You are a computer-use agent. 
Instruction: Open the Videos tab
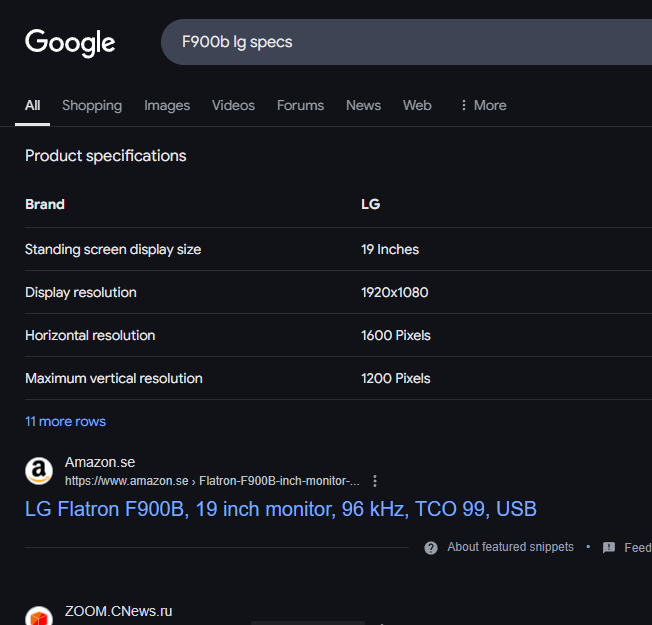[233, 106]
